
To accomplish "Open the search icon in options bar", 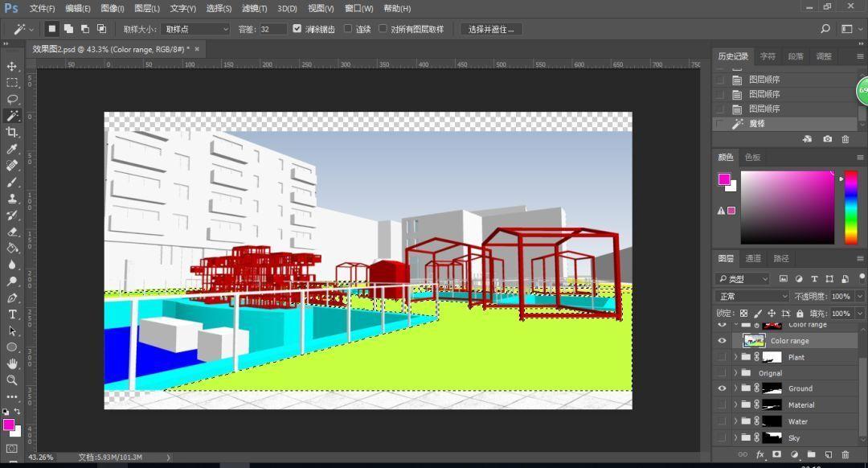I will click(825, 29).
